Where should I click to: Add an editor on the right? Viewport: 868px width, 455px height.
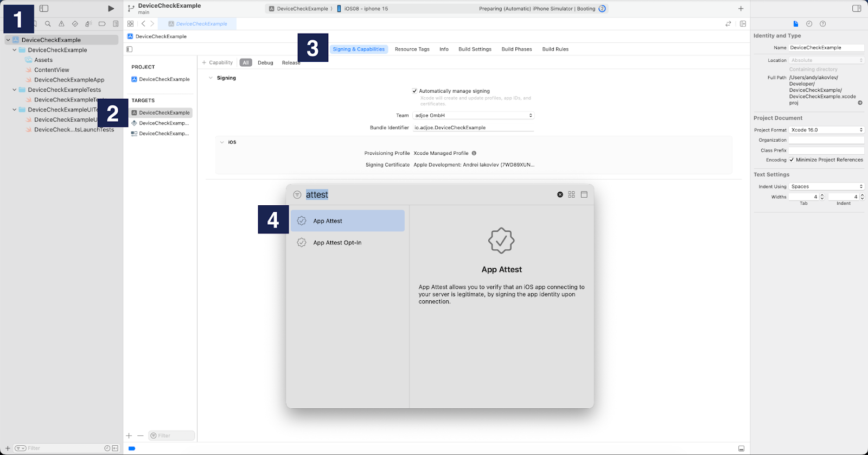(x=743, y=24)
